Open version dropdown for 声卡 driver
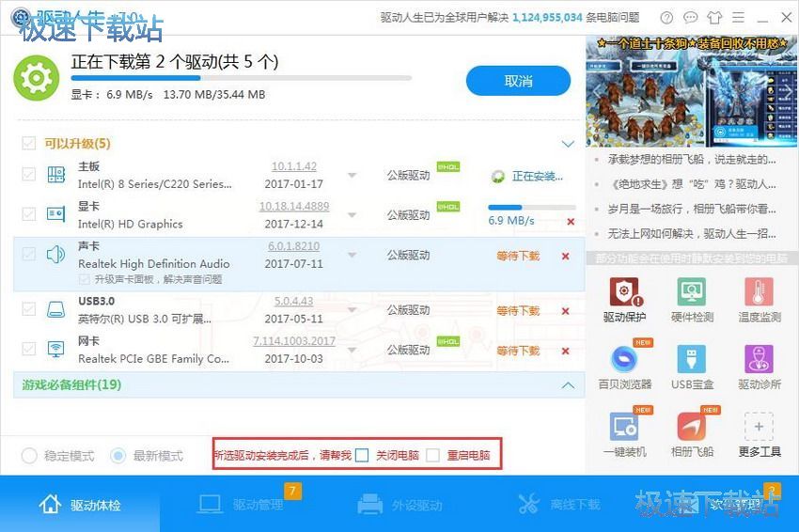The image size is (799, 532). [352, 255]
